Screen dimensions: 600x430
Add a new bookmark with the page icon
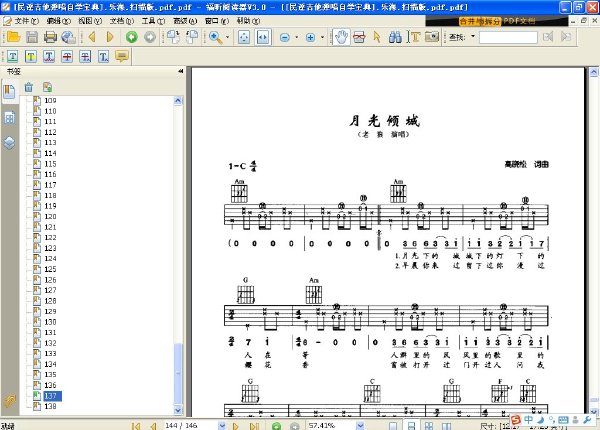pyautogui.click(x=47, y=87)
